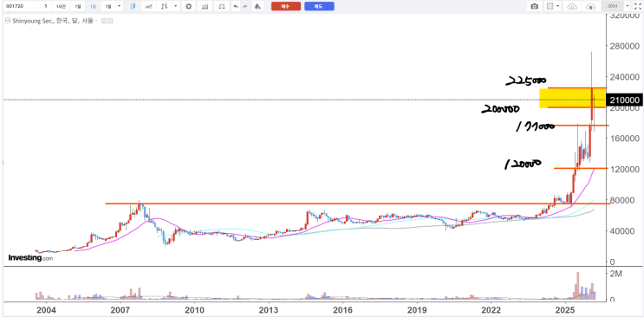Toggle small square beside the chart title
Screen dimensions: 644x317
[x=103, y=22]
